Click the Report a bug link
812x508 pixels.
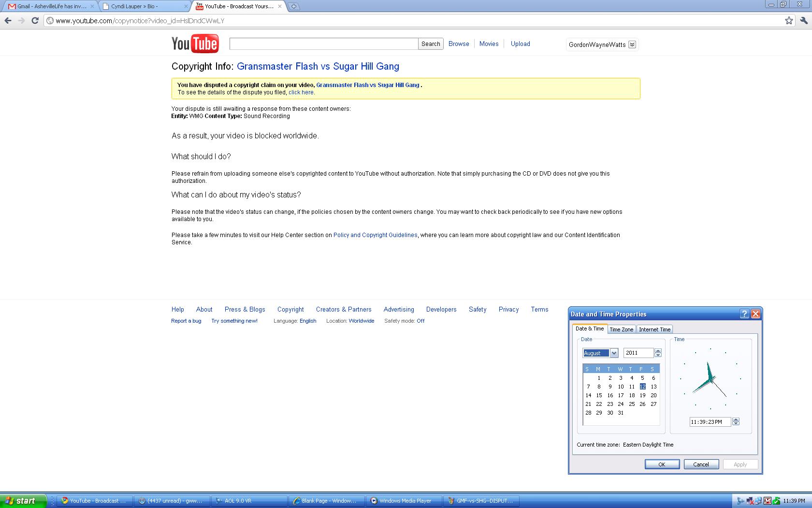click(x=186, y=321)
